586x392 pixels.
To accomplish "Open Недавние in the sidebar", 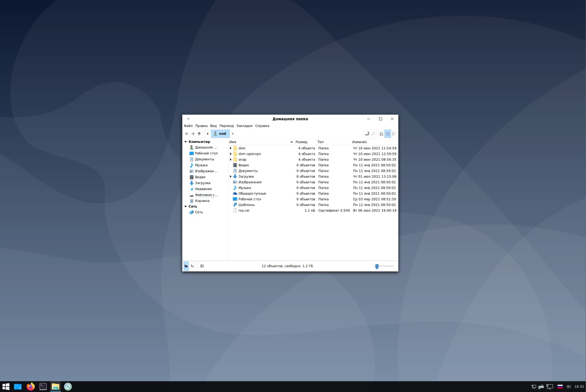I will [x=201, y=189].
